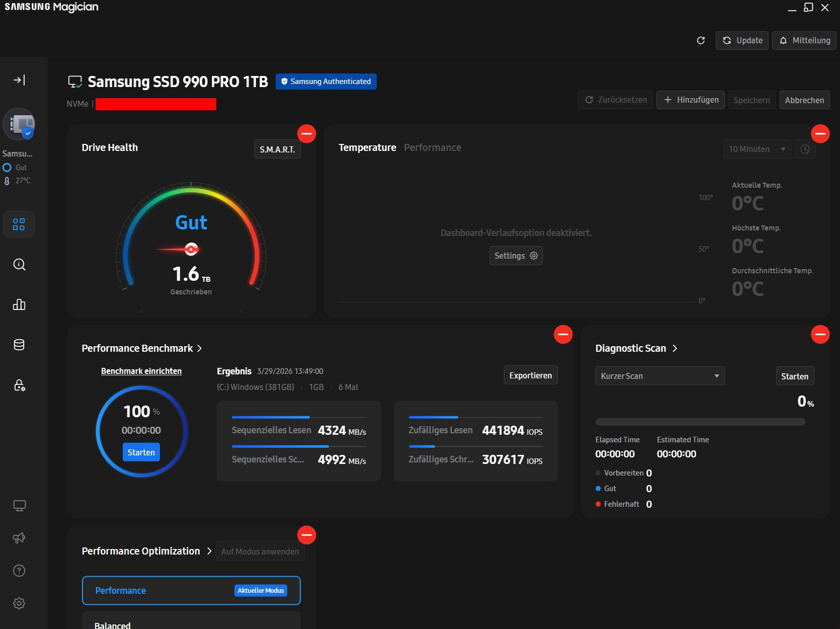Click Hinzufügen to add a widget
The height and width of the screenshot is (629, 840).
691,100
